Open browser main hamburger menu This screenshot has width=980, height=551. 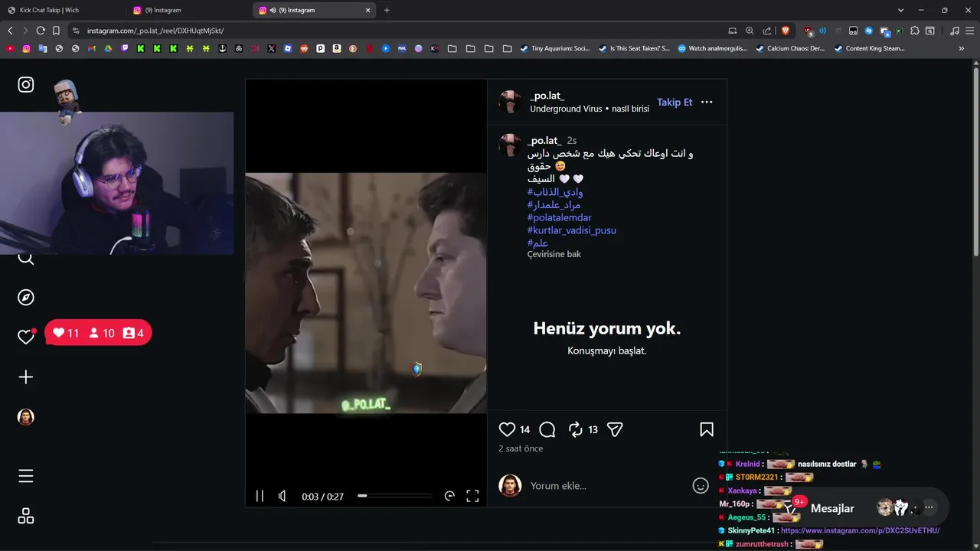(x=969, y=31)
